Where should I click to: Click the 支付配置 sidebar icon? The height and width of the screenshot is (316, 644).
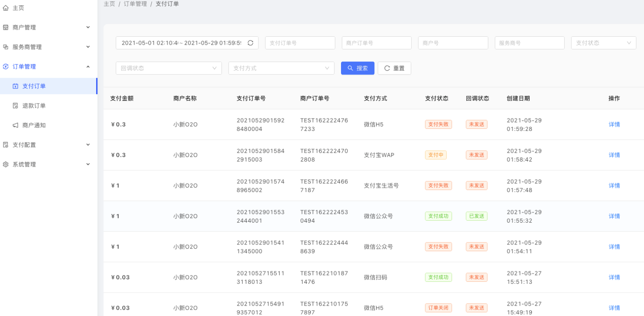click(6, 145)
